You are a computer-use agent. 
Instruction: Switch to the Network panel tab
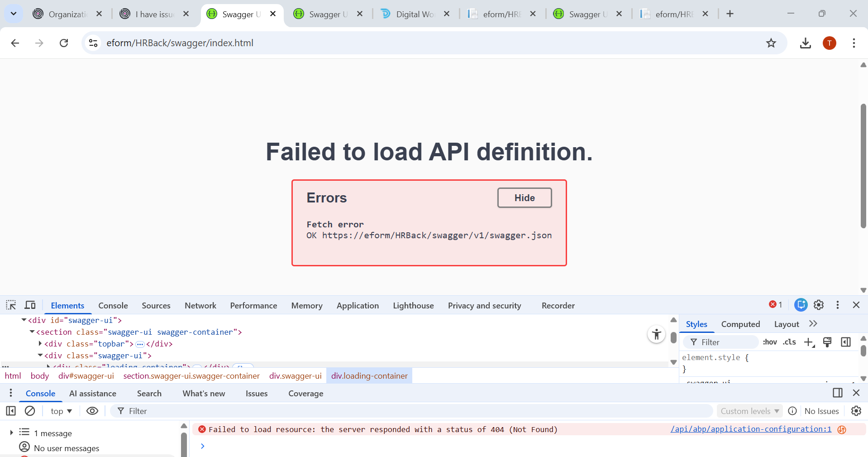pos(200,306)
